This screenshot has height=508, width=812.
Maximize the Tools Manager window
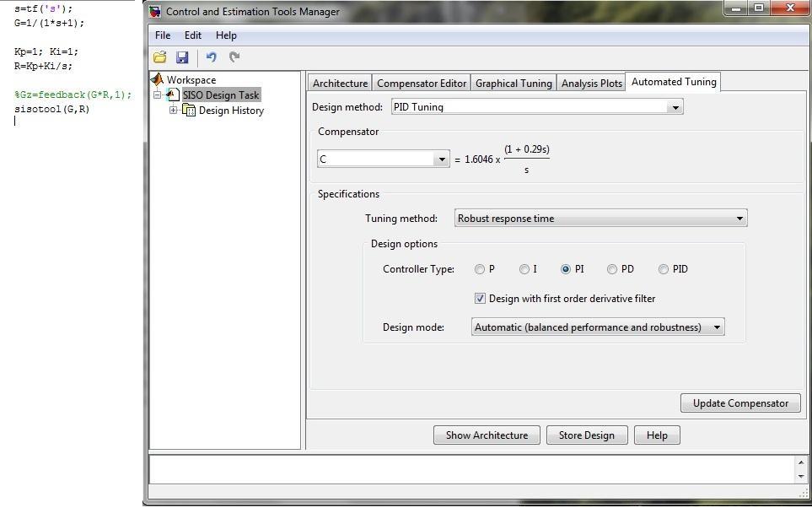759,8
